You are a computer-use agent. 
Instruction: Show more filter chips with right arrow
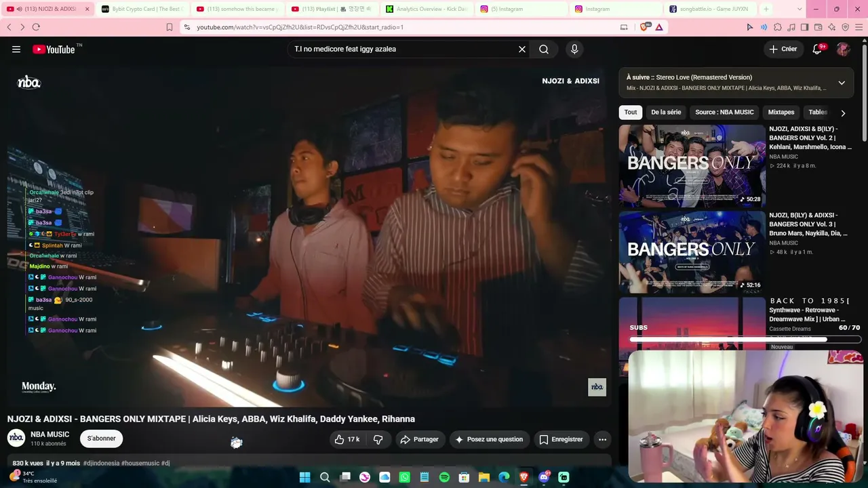click(843, 113)
